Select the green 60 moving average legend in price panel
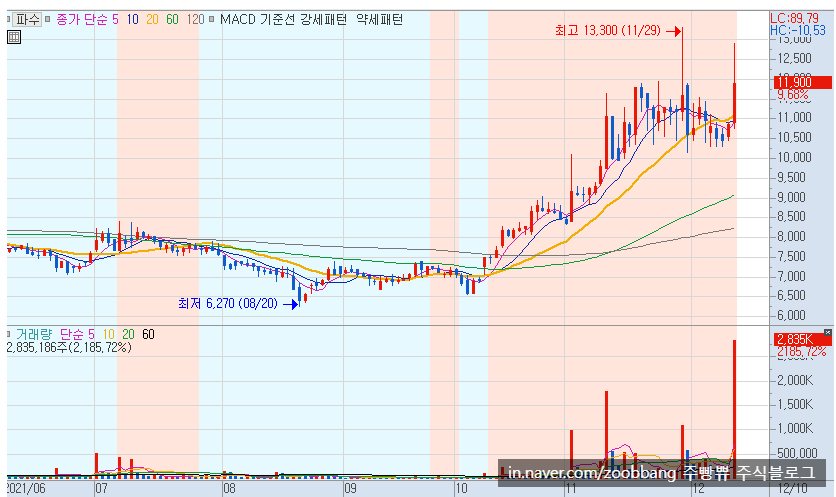 pos(172,20)
